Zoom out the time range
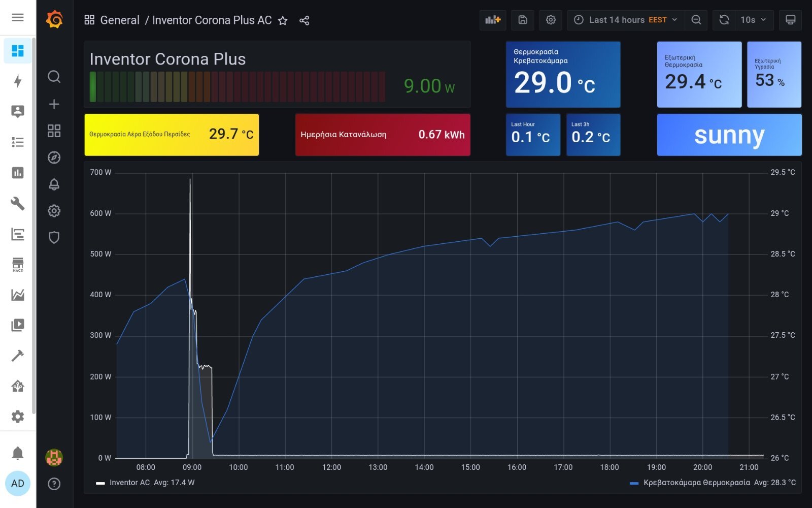The height and width of the screenshot is (508, 812). tap(696, 20)
